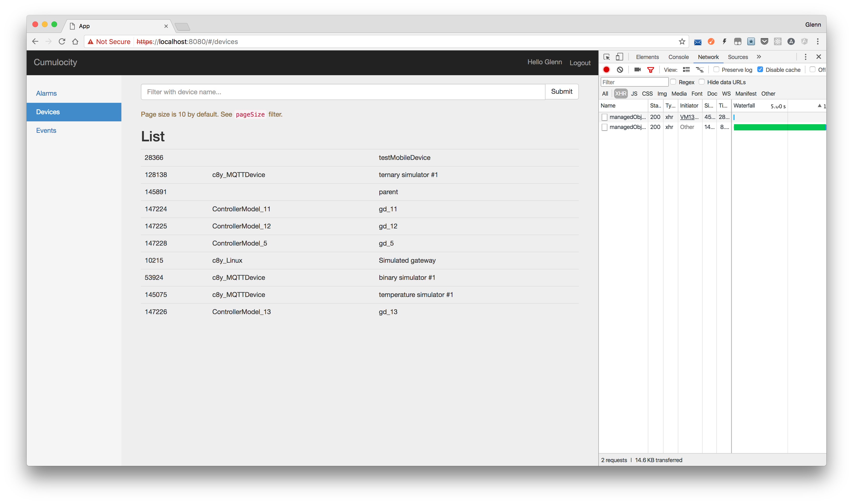Reload the page
Viewport: 853px width, 504px height.
(x=62, y=41)
